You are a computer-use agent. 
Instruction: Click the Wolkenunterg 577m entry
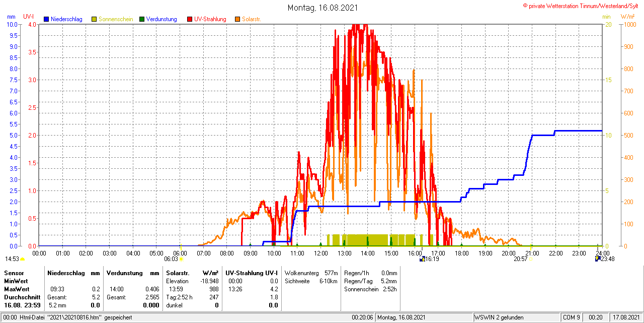tap(311, 273)
